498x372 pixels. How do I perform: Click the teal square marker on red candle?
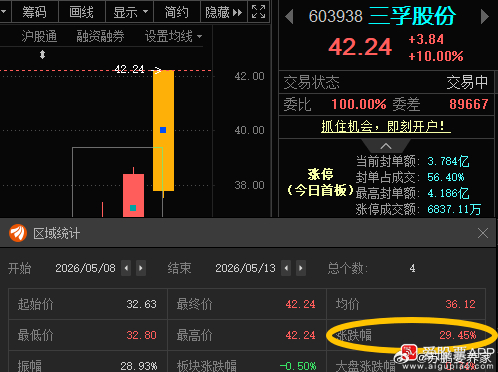point(133,208)
